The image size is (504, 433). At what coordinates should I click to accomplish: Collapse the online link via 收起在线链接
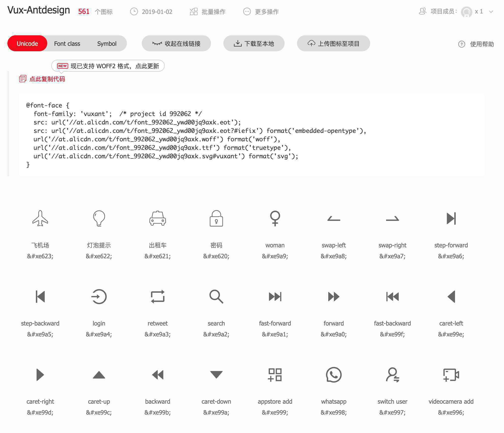pos(176,44)
